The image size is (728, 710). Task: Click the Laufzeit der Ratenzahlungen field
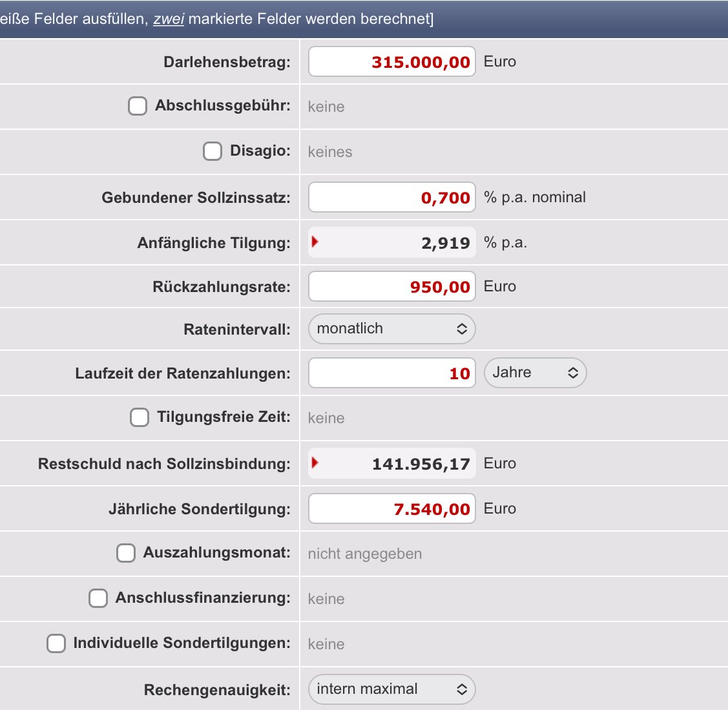click(392, 373)
